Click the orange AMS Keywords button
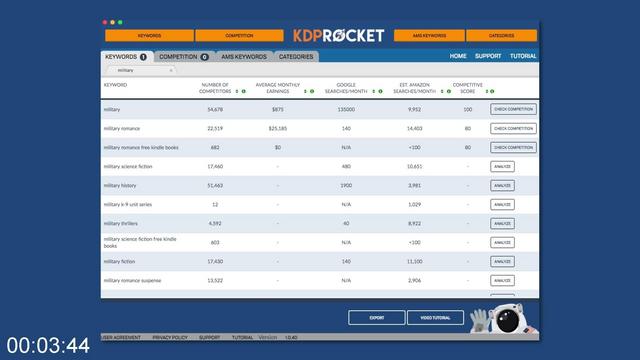The width and height of the screenshot is (640, 360). (x=429, y=36)
